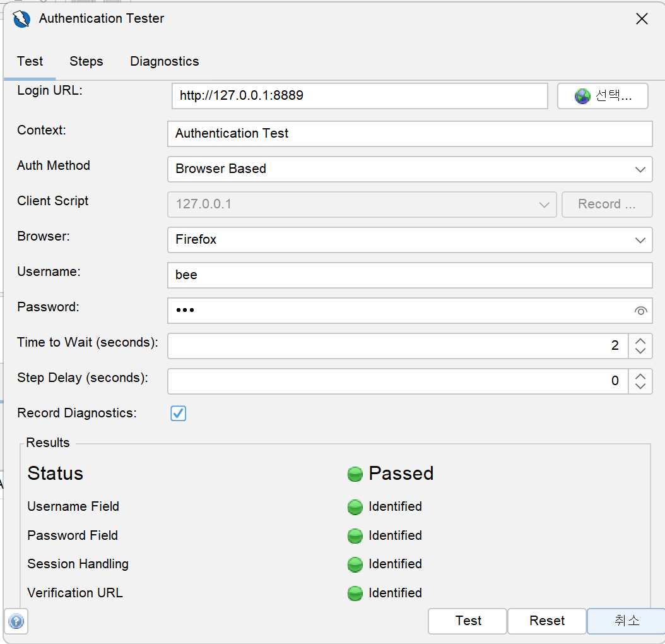Reveal password with the eye icon
Viewport: 665px width, 644px height.
[640, 311]
